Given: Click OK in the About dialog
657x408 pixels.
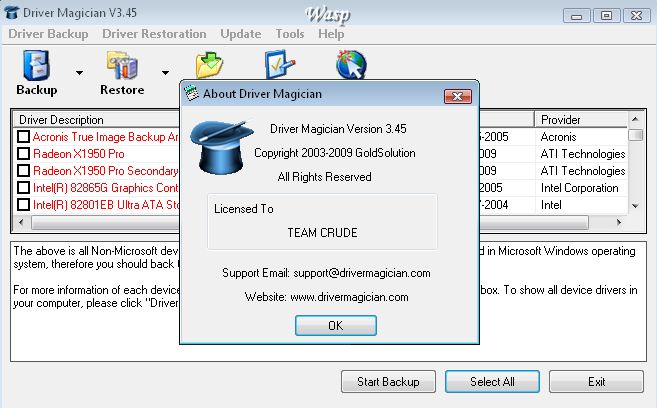Looking at the screenshot, I should [x=336, y=325].
